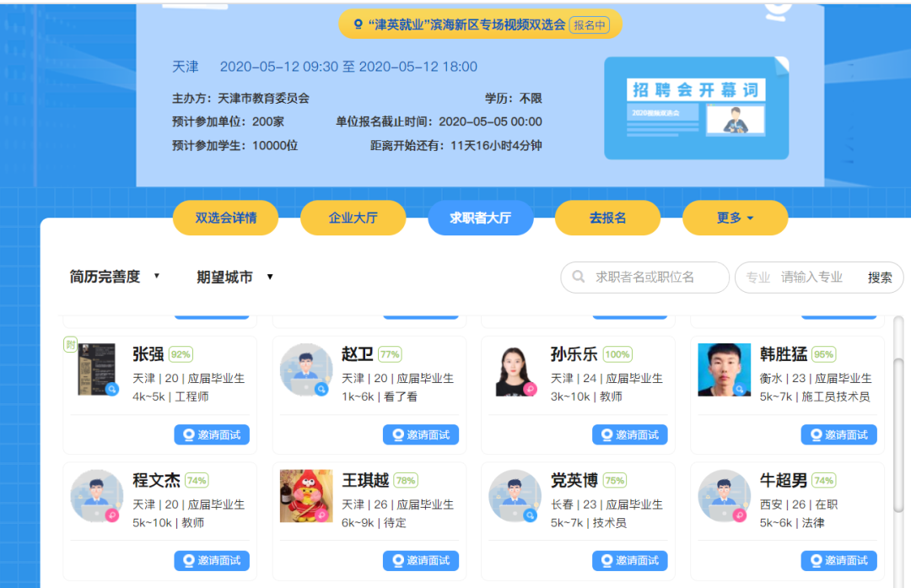The height and width of the screenshot is (588, 911).
Task: Click the location pin icon in the event title
Action: coord(358,24)
